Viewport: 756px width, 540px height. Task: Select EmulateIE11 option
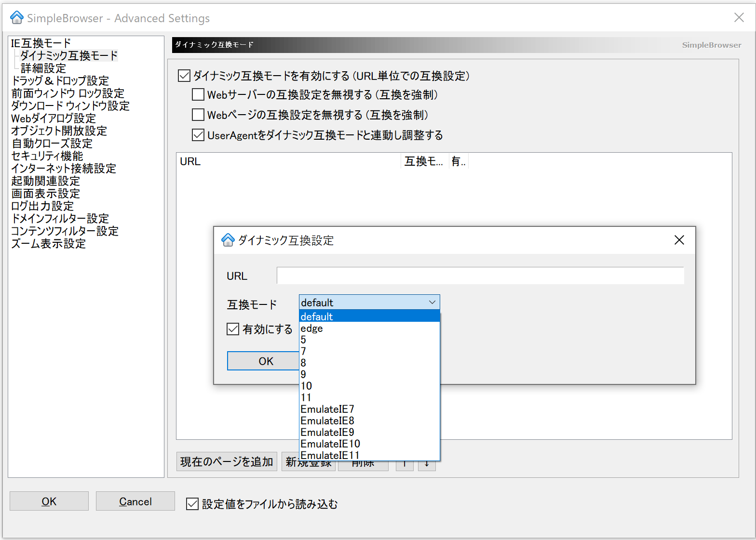pyautogui.click(x=369, y=455)
